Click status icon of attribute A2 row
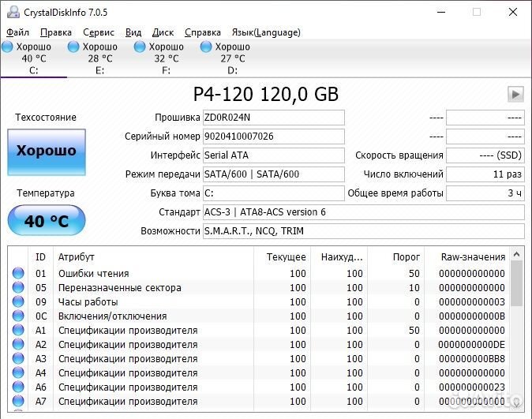This screenshot has width=532, height=419. coord(18,344)
